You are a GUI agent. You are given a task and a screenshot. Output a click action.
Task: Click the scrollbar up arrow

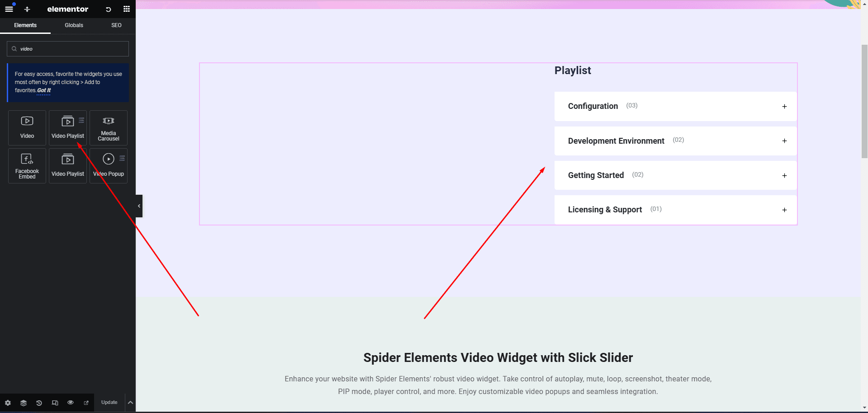click(864, 4)
